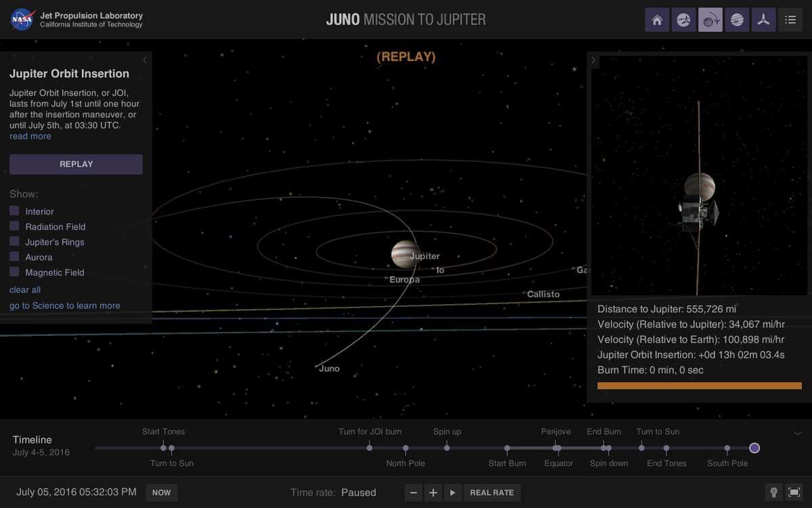Click the Velocity (Relative to Jupiter) readout
The image size is (812, 508).
coord(691,324)
